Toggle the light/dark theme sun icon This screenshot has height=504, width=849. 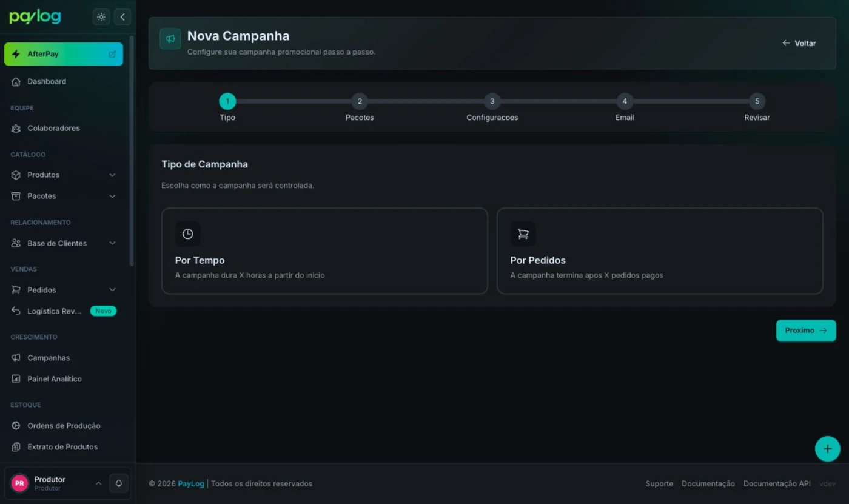coord(101,17)
